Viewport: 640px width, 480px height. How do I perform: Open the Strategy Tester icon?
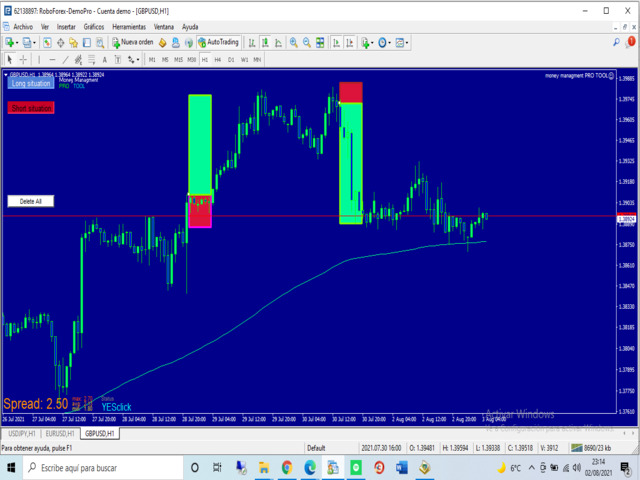coord(100,42)
